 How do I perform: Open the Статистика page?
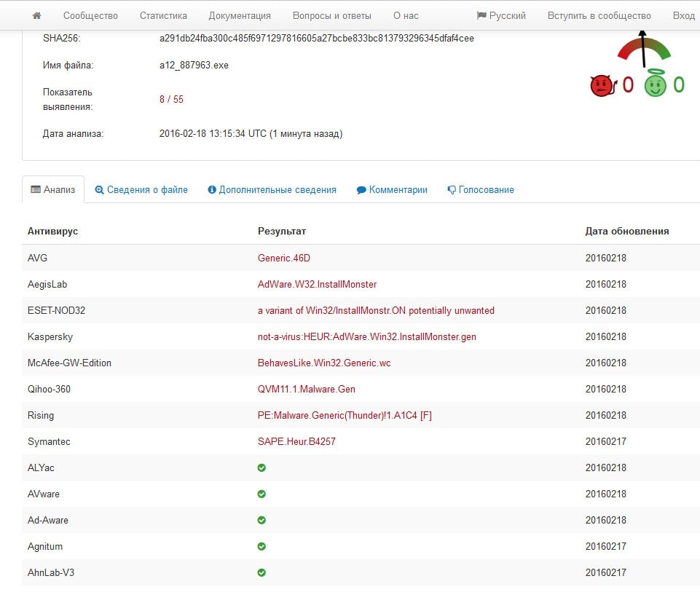pos(163,15)
